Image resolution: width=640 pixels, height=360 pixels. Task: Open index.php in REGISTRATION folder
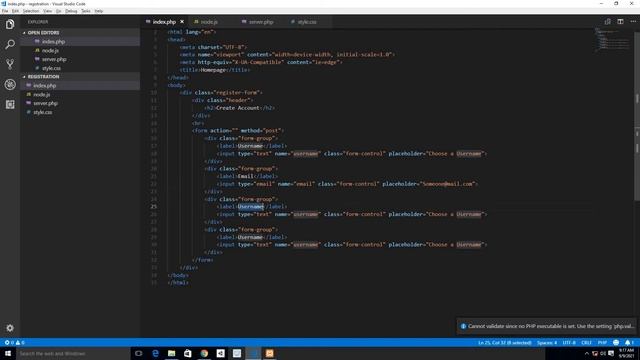[44, 86]
